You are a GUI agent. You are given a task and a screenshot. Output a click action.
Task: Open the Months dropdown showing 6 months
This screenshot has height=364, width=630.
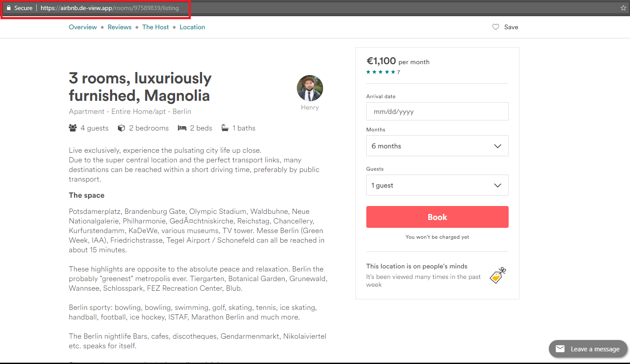[x=437, y=146]
